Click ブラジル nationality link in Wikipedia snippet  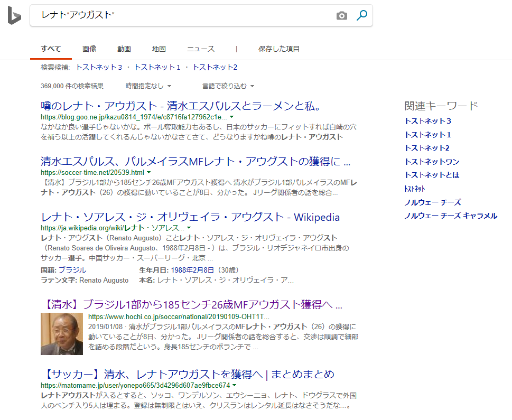72,270
